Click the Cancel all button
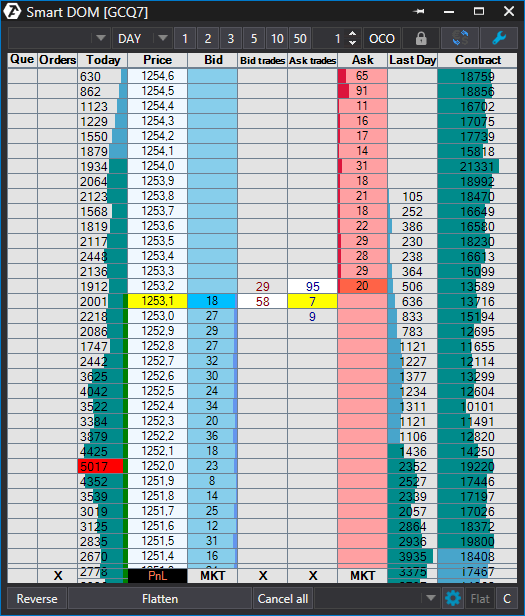This screenshot has height=616, width=525. [283, 599]
